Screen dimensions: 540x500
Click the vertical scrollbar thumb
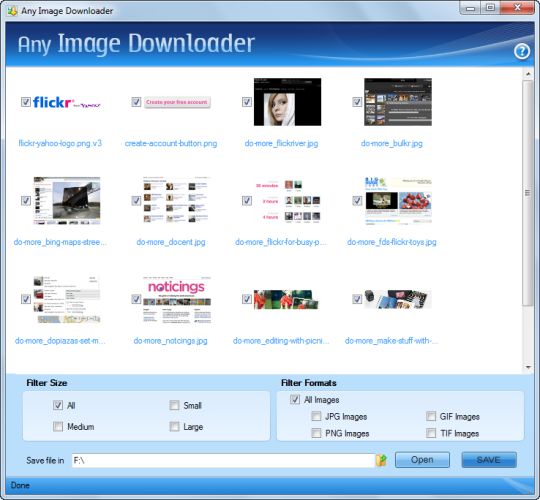pyautogui.click(x=528, y=193)
